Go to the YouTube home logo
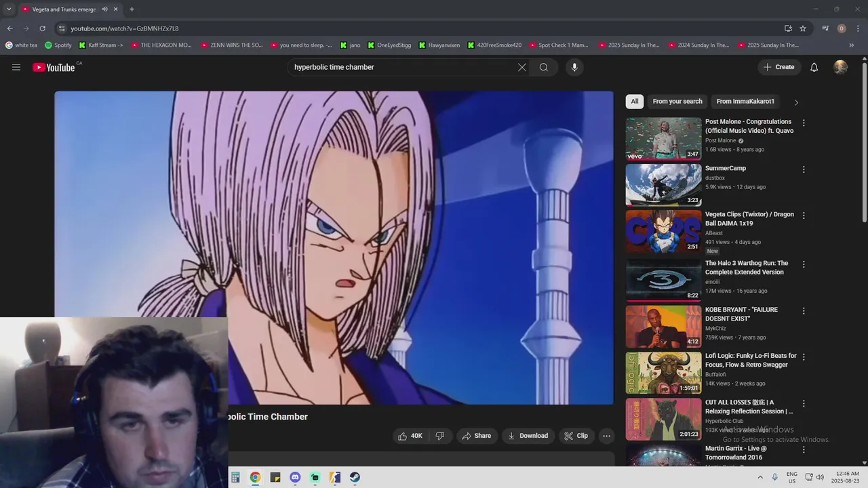 coord(54,67)
